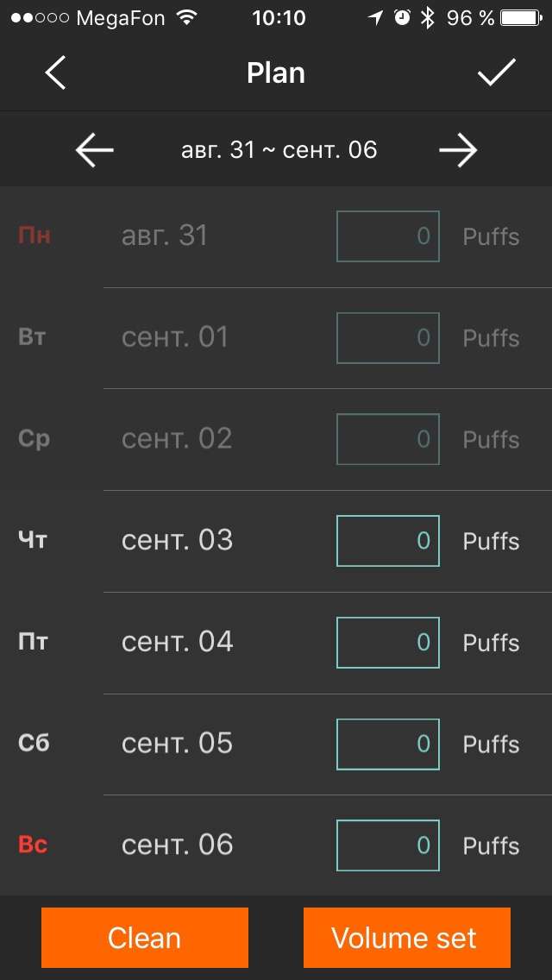The height and width of the screenshot is (980, 552).
Task: Confirm plan with the checkmark icon
Action: 497,73
